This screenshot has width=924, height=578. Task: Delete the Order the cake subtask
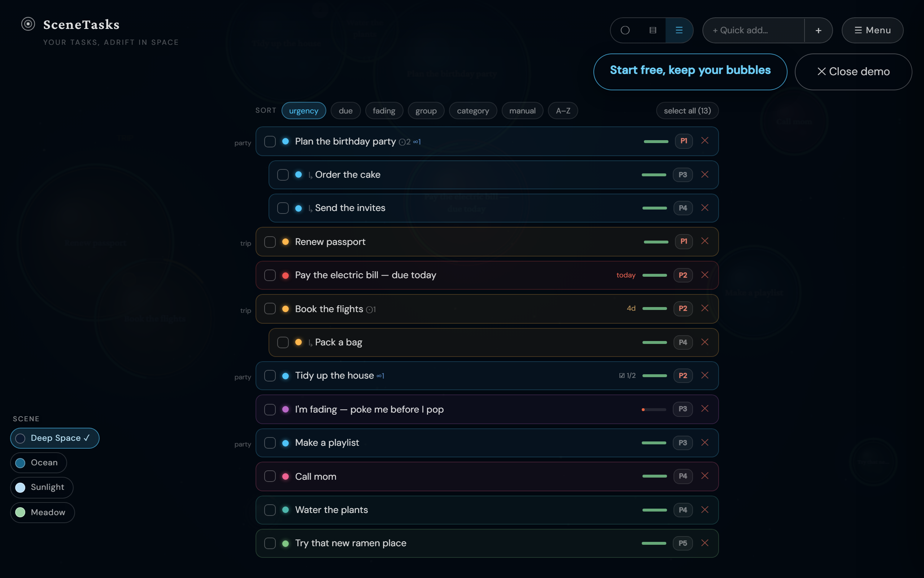click(x=705, y=175)
